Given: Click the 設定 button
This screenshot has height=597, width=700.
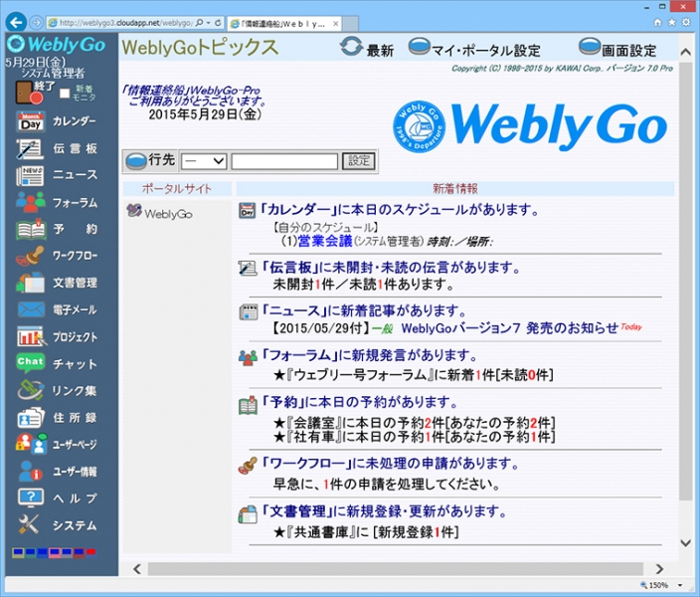Looking at the screenshot, I should point(359,161).
